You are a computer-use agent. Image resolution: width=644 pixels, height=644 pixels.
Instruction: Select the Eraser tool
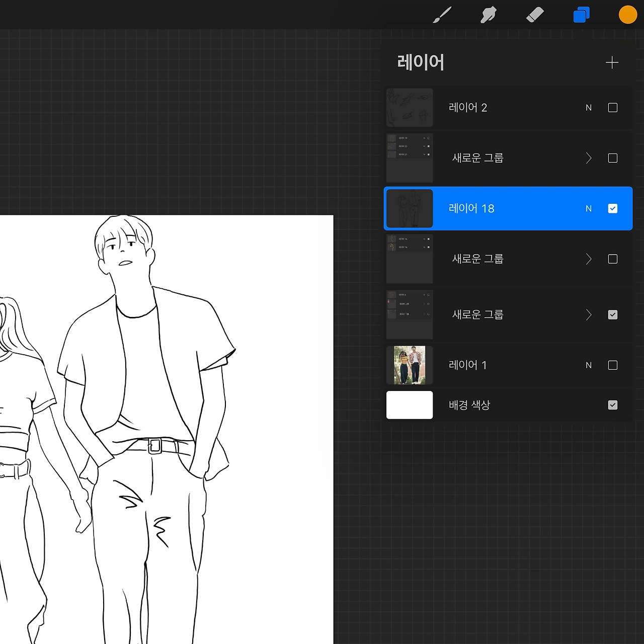click(x=535, y=15)
